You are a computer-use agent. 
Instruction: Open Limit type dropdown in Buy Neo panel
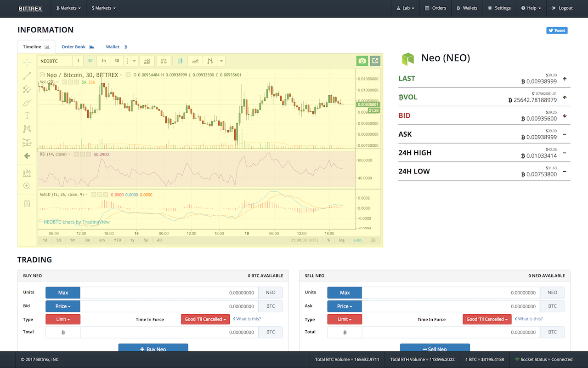click(63, 319)
